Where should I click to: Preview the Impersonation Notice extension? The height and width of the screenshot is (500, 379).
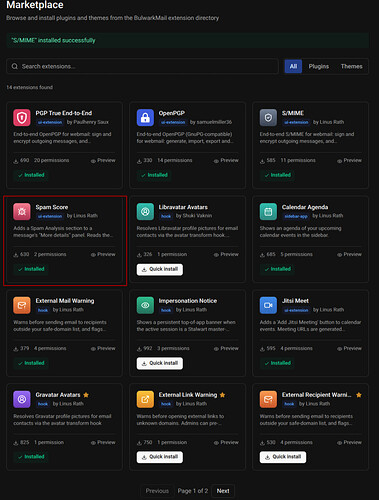(226, 348)
